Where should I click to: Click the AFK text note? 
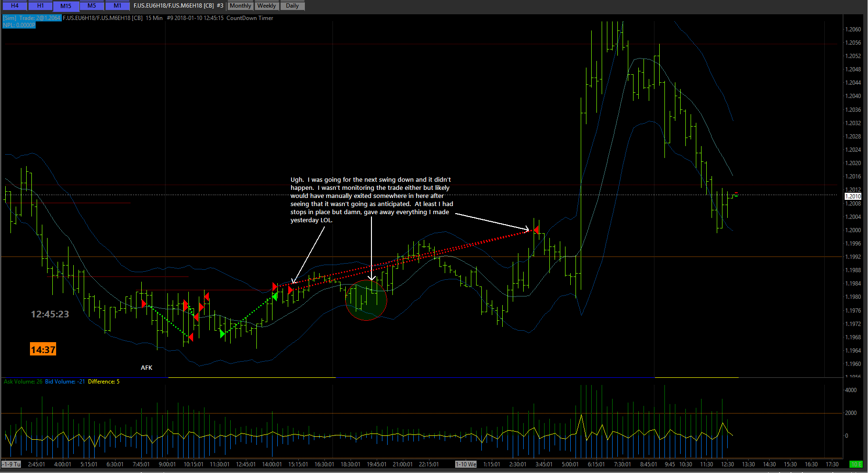coord(146,367)
